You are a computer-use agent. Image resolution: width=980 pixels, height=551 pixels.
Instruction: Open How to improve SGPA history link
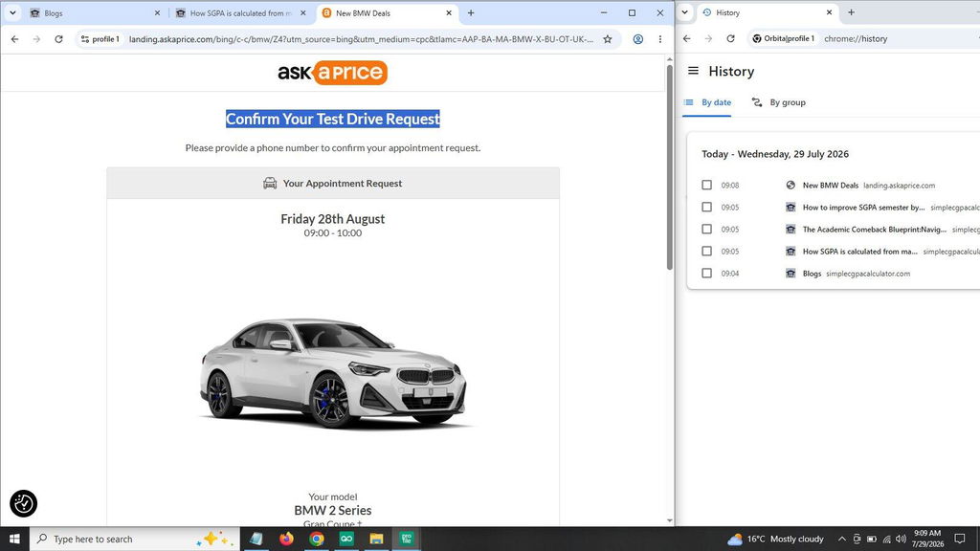(864, 208)
